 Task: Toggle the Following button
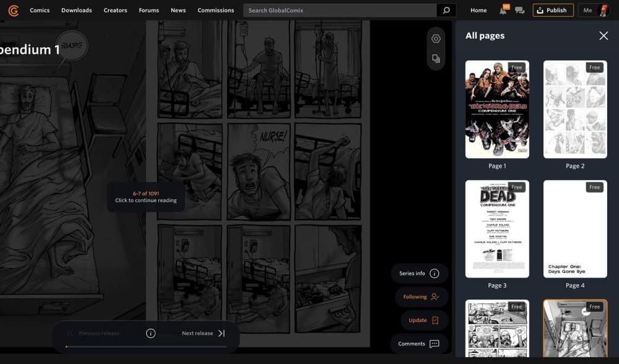(x=421, y=297)
